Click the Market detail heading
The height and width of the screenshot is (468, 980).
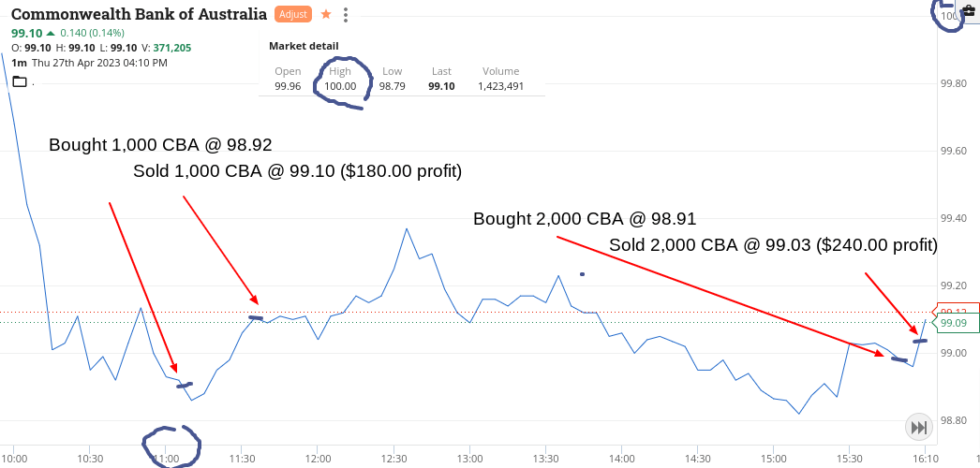tap(304, 46)
